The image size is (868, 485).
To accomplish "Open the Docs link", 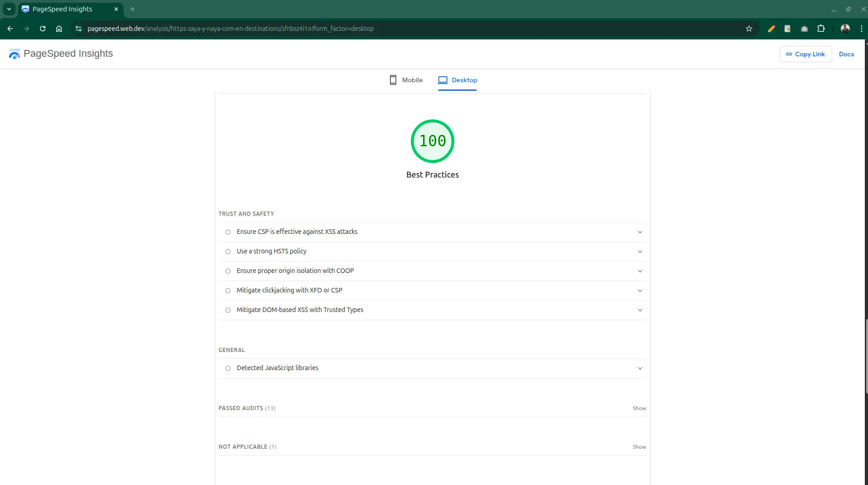I will pyautogui.click(x=846, y=54).
